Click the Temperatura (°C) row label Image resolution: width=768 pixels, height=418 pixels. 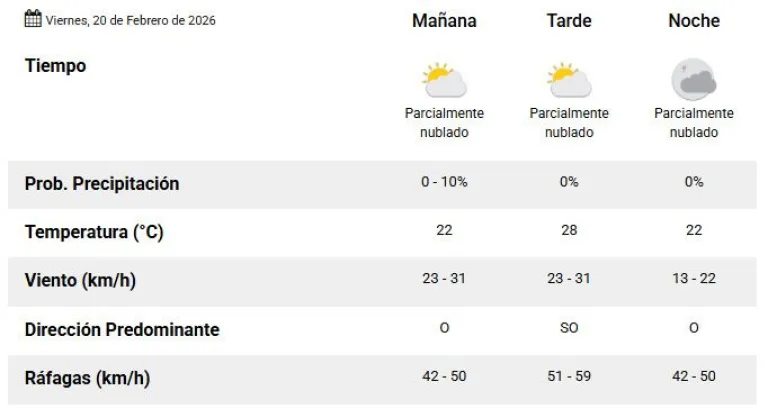coord(93,232)
